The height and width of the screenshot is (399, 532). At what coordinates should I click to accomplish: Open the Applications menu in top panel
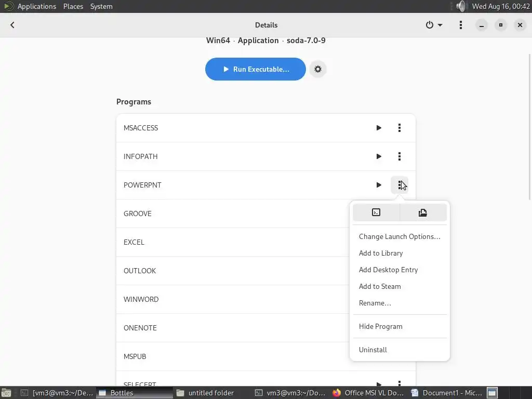point(37,6)
